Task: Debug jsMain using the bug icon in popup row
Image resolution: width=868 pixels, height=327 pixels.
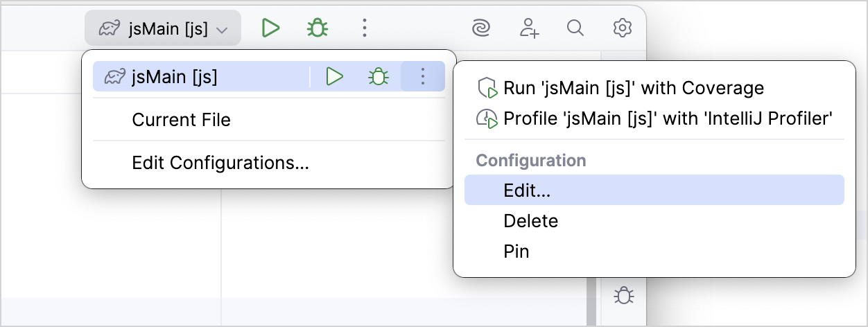Action: click(x=378, y=77)
